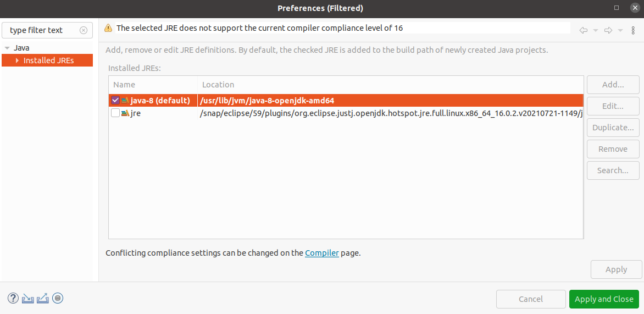This screenshot has height=314, width=644.
Task: Open the Compiler page link
Action: point(321,253)
